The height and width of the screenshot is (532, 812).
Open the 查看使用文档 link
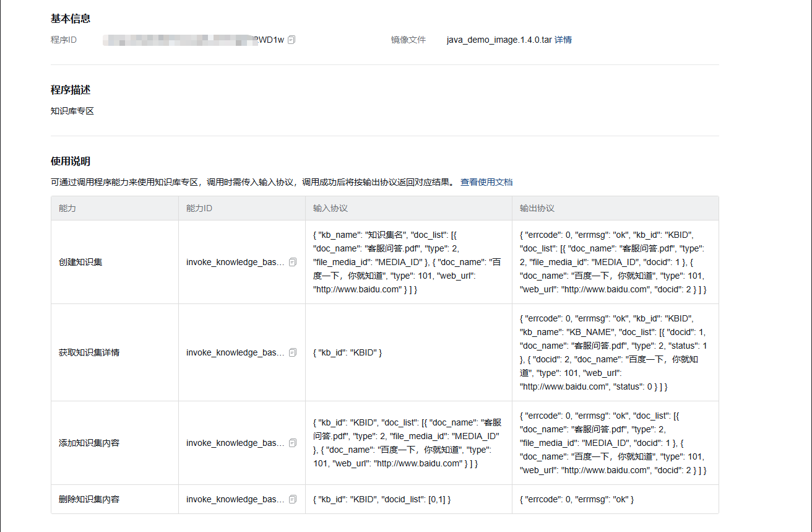click(486, 182)
